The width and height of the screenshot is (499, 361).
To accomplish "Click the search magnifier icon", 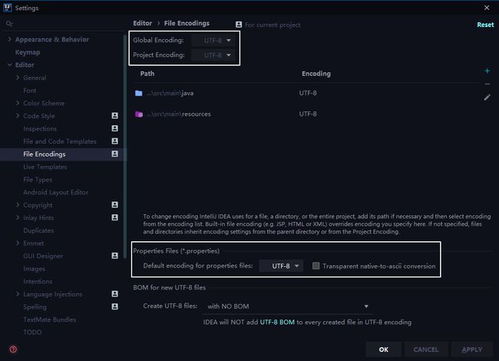I will click(x=9, y=23).
